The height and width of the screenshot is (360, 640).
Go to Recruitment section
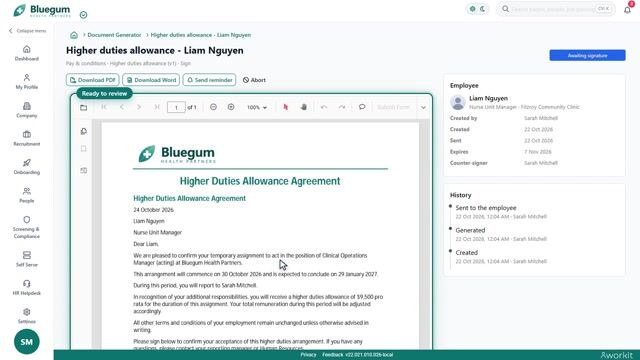27,138
